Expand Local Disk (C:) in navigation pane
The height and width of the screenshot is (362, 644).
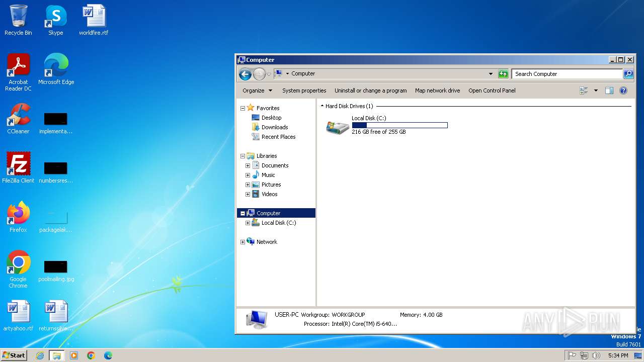click(x=248, y=223)
